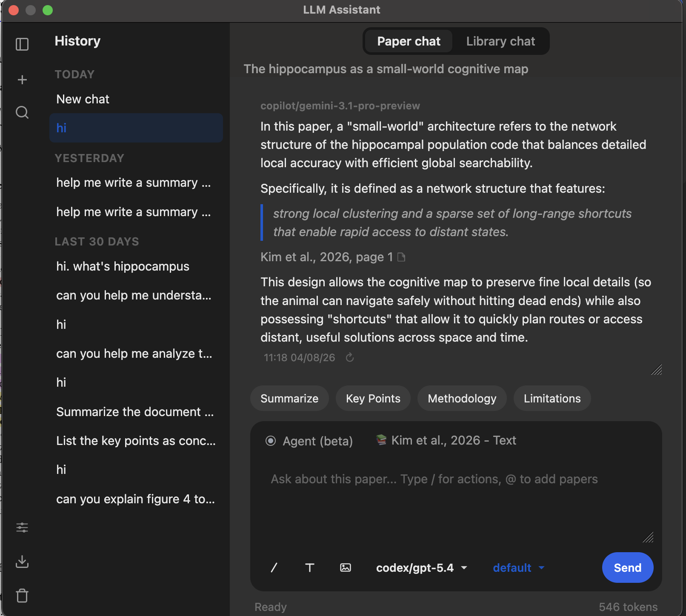Image resolution: width=686 pixels, height=616 pixels.
Task: Open the cited source page document icon
Action: (x=401, y=257)
